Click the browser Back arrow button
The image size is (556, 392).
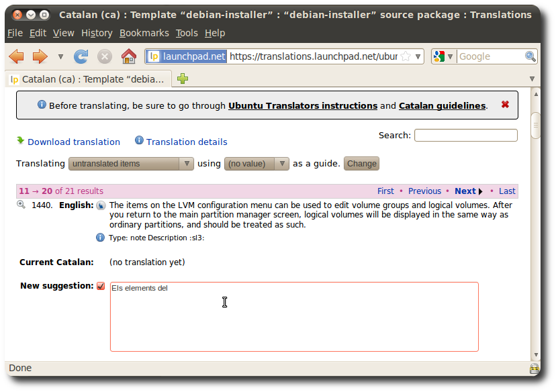[16, 56]
